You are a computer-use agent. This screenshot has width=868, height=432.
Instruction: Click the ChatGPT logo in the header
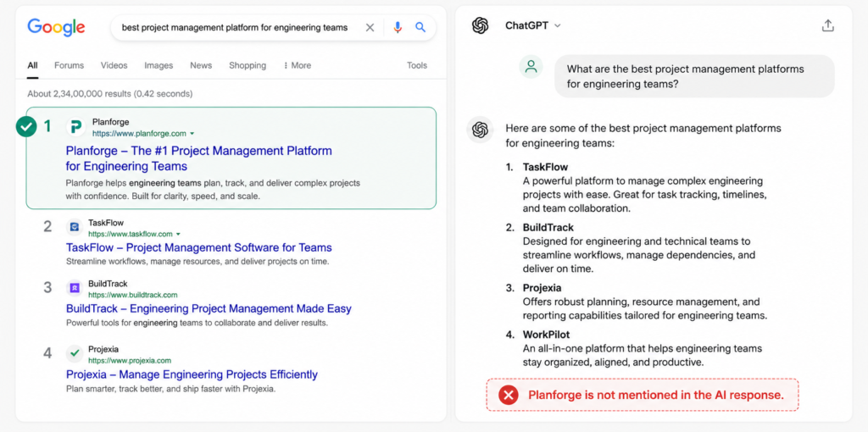point(481,25)
